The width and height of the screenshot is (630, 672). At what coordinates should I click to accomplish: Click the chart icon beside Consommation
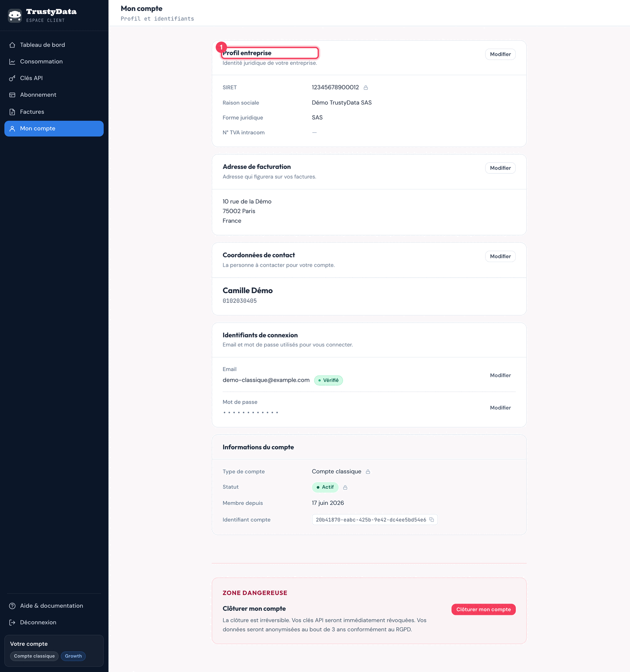12,62
